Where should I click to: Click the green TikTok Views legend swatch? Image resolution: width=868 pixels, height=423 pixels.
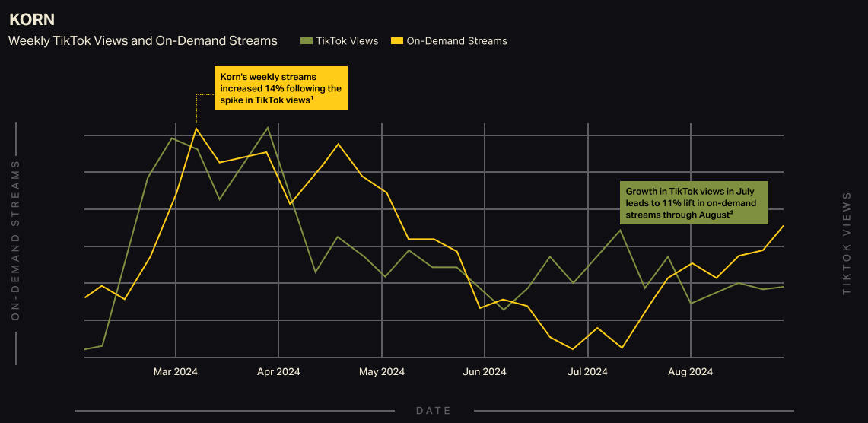click(306, 41)
